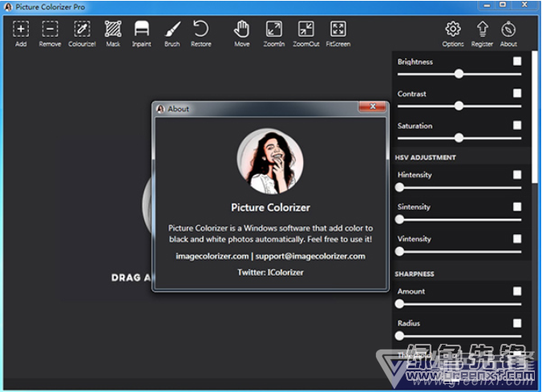
Task: Close the About dialog
Action: 372,107
